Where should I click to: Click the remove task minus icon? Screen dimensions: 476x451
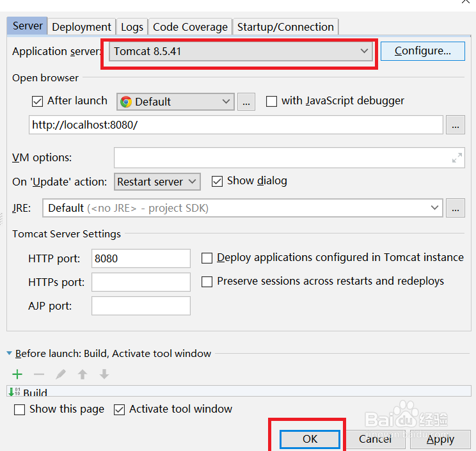click(39, 374)
